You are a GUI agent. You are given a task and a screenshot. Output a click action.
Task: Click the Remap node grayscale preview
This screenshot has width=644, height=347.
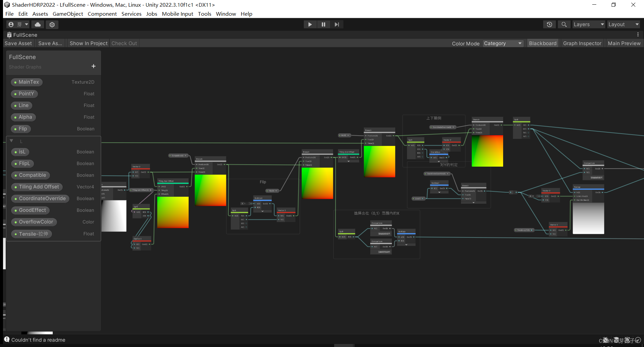point(588,218)
